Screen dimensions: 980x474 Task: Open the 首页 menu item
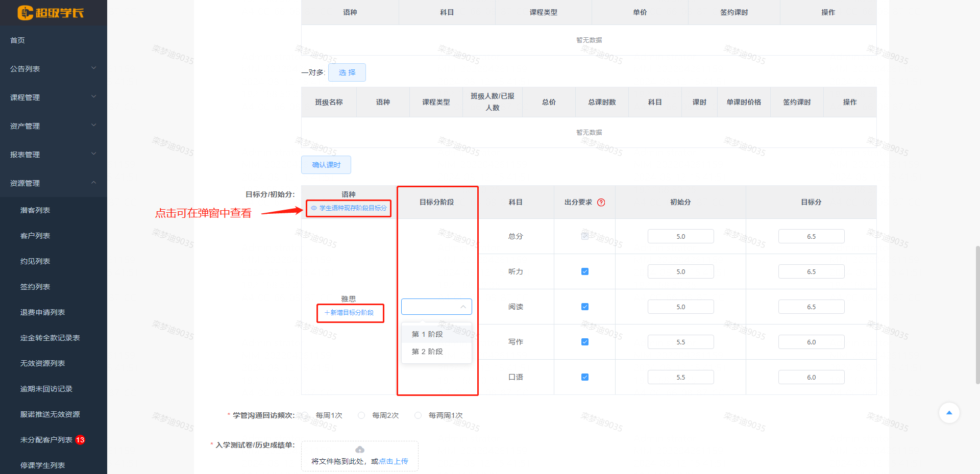click(17, 40)
